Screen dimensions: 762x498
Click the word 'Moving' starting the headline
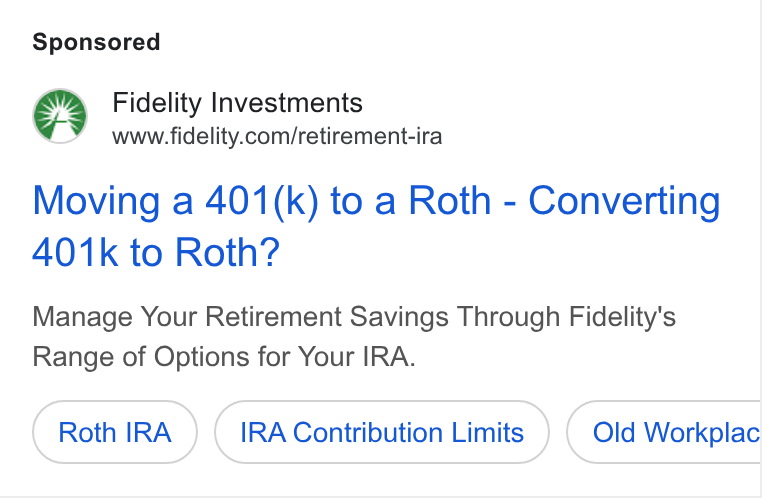tap(96, 201)
